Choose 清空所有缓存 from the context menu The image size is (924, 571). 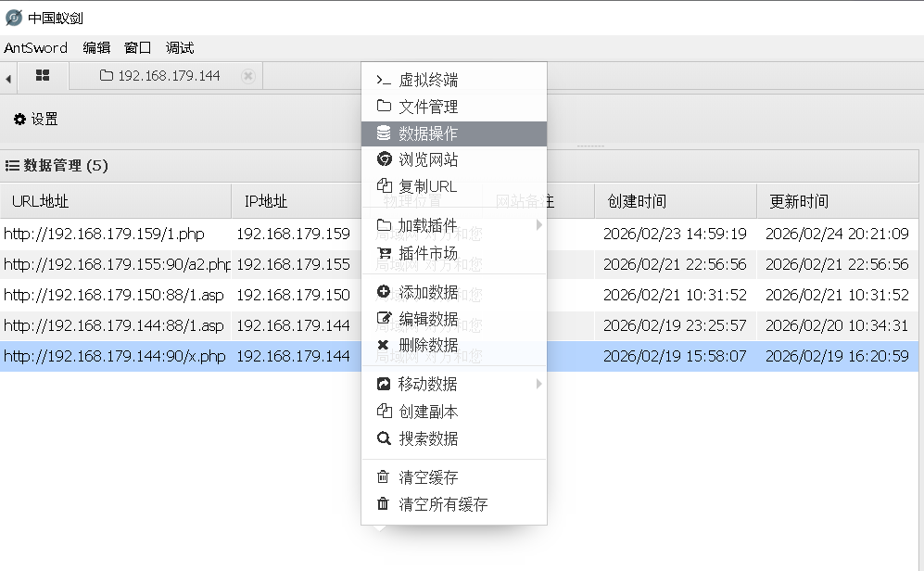pyautogui.click(x=454, y=504)
